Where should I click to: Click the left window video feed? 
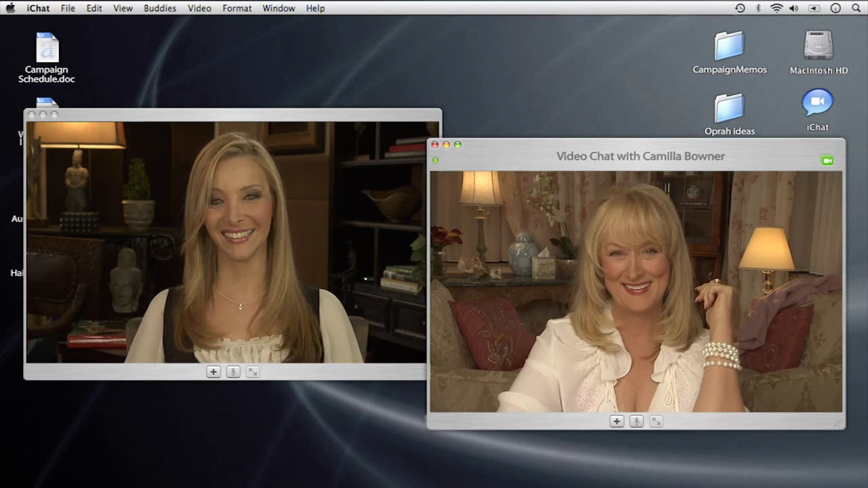coord(226,243)
